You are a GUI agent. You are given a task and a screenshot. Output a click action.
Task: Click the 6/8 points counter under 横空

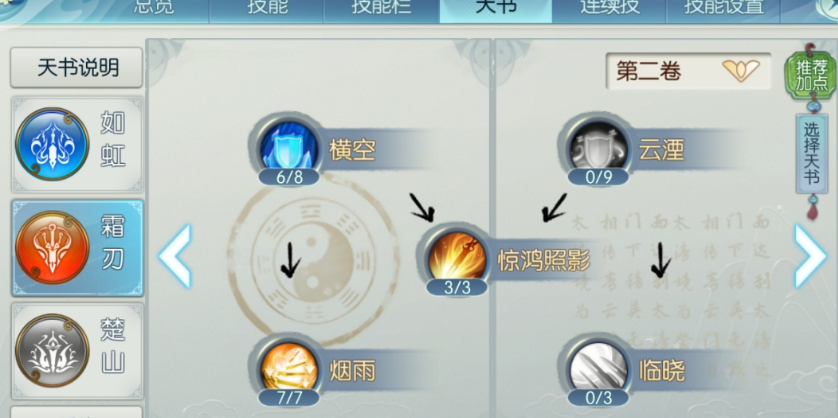[289, 177]
